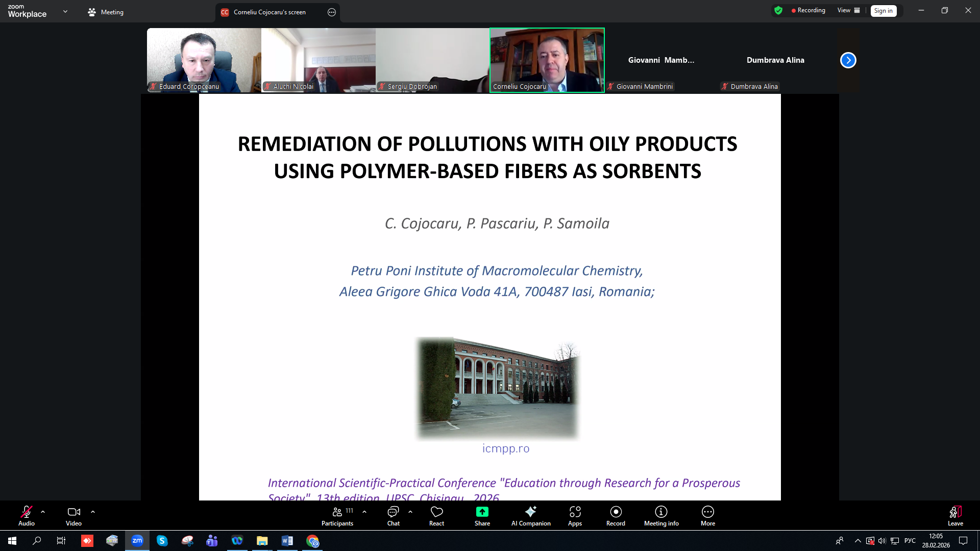
Task: Toggle the muted Audio microphone
Action: click(x=27, y=512)
